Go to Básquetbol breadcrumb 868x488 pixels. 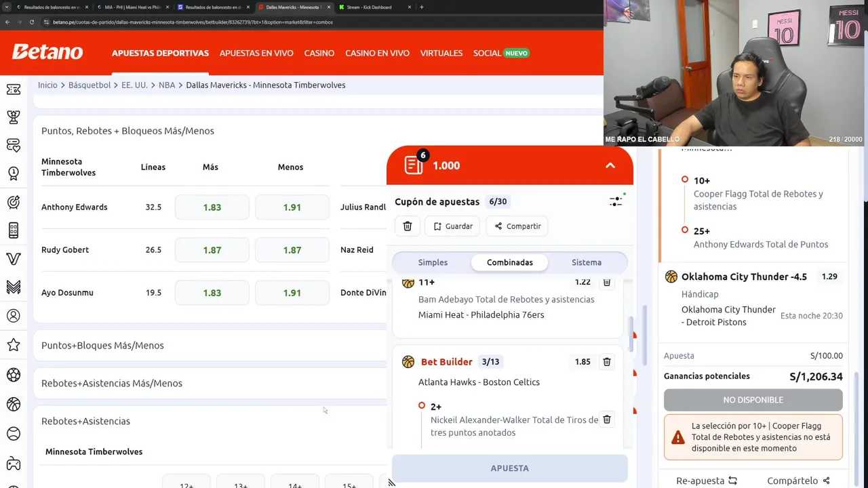90,85
